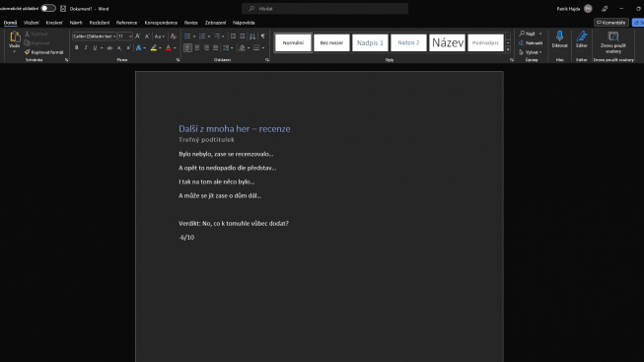This screenshot has width=644, height=362.
Task: Toggle the AutoSave switch
Action: [x=48, y=8]
